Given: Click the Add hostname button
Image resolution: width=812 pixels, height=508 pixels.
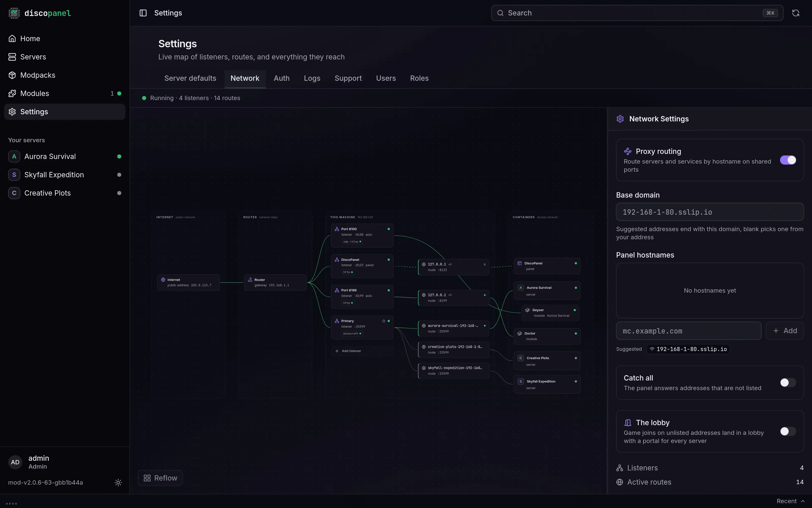Looking at the screenshot, I should click(x=785, y=331).
